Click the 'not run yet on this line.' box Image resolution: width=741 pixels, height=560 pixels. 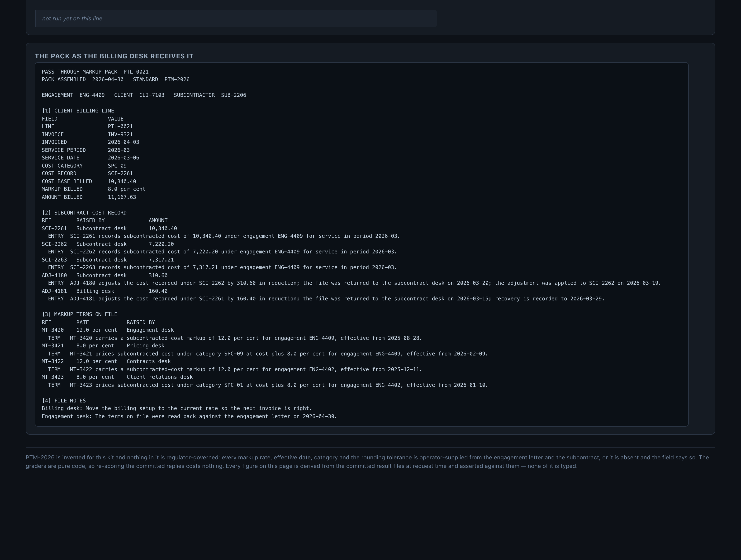[x=236, y=19]
